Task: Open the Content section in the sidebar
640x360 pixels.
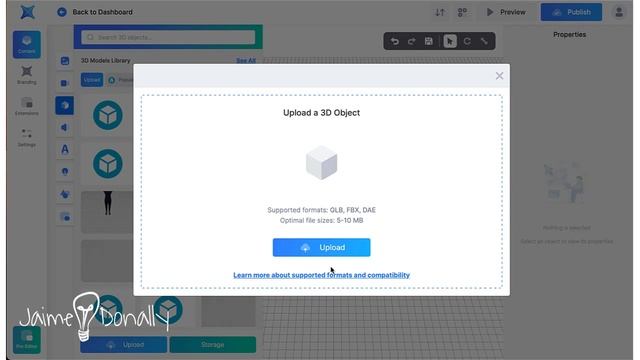Action: pos(27,44)
